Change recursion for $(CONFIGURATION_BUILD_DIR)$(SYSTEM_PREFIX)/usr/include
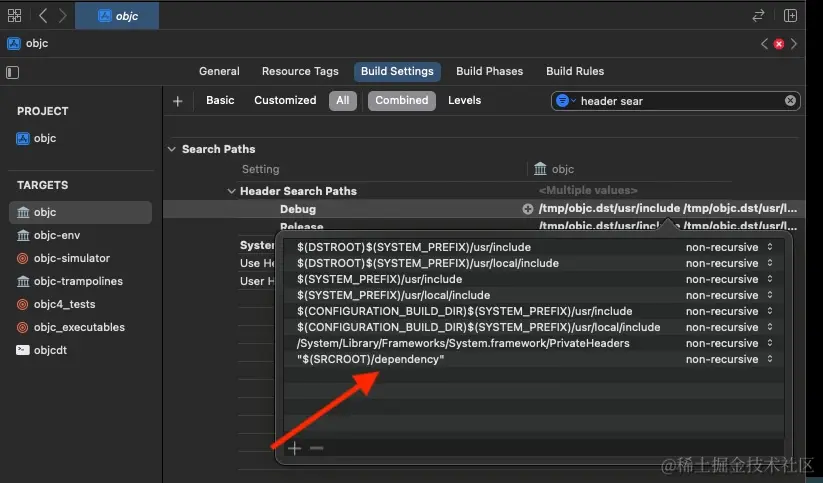The height and width of the screenshot is (483, 823). coord(729,311)
